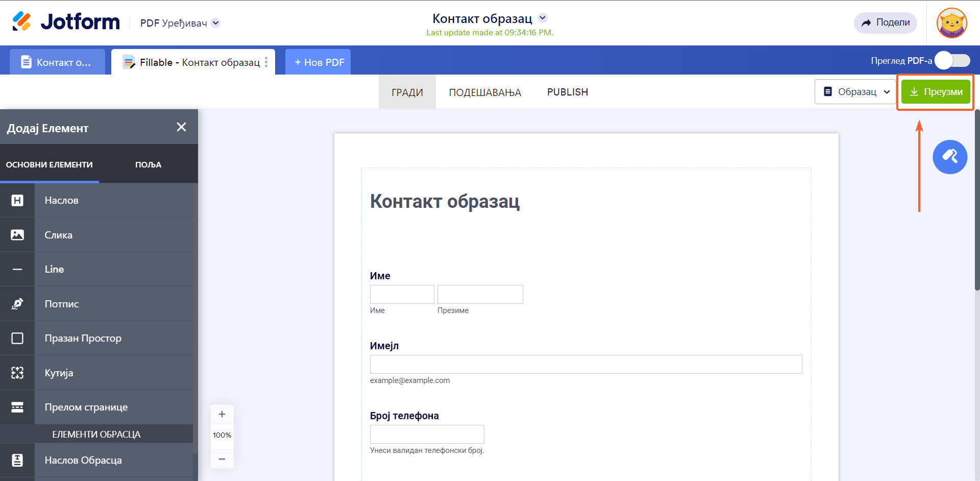Screen dimensions: 980x481
Task: Click the green Преузми download button
Action: [x=936, y=92]
